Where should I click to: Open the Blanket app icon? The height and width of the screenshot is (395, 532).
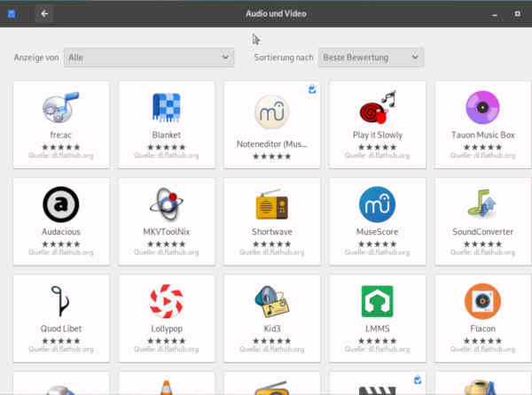pos(167,107)
